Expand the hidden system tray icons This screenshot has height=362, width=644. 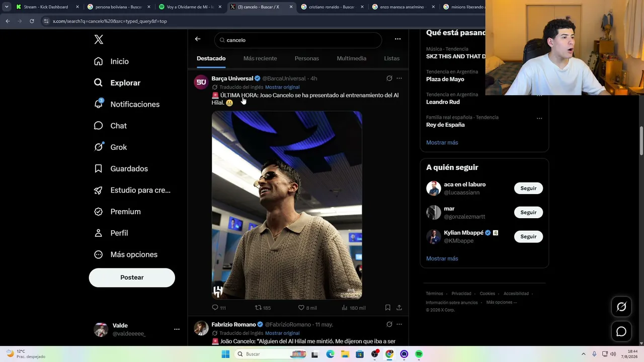[x=584, y=354]
